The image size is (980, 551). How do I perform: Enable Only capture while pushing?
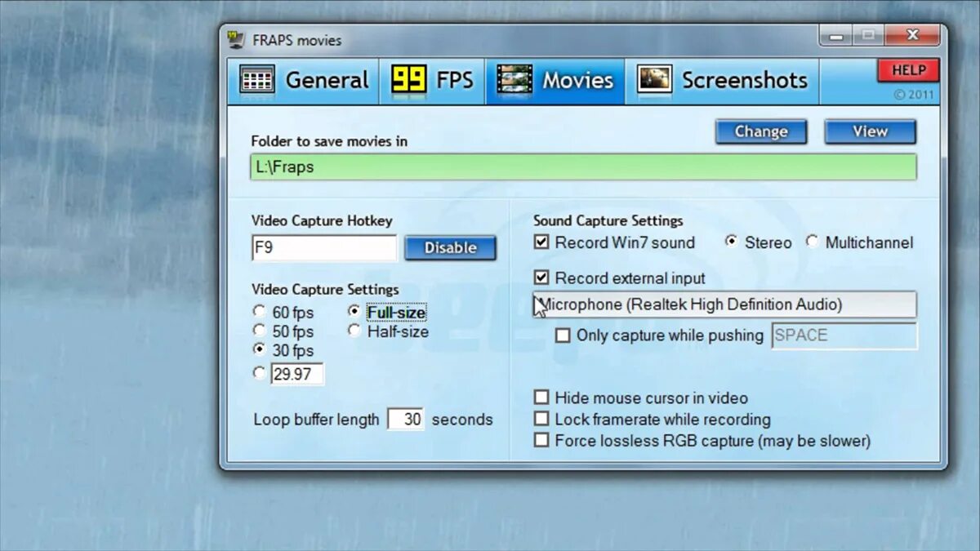click(563, 335)
